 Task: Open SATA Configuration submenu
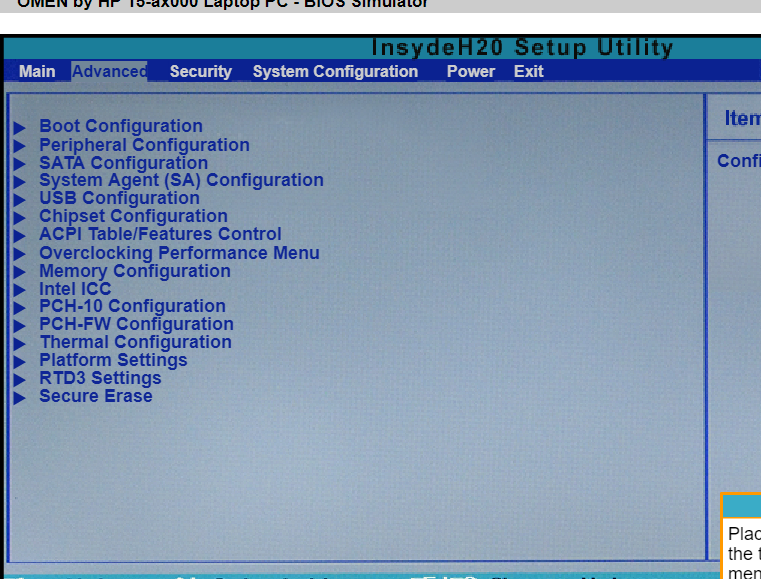pos(123,163)
